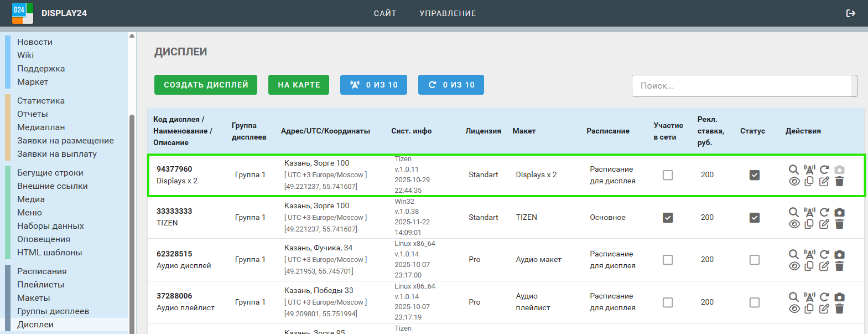Image resolution: width=868 pixels, height=334 pixels.
Task: Focus the Поиск search field
Action: coord(741,86)
